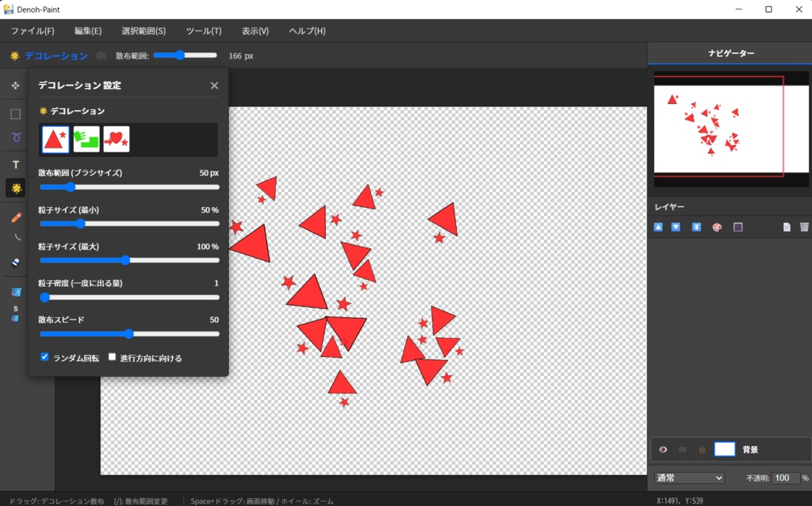Pick the orange pencil tool
812x506 pixels.
[16, 217]
